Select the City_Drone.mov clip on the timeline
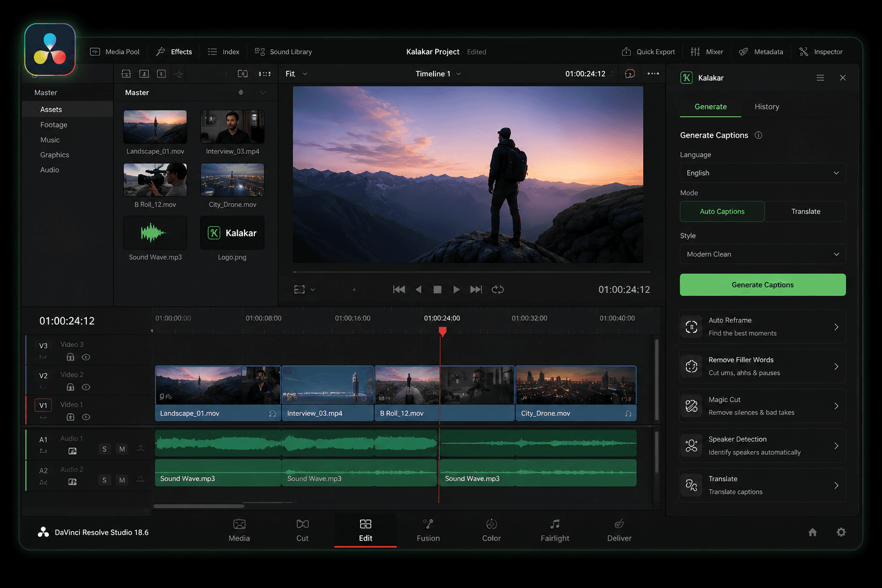The width and height of the screenshot is (882, 588). [x=577, y=393]
